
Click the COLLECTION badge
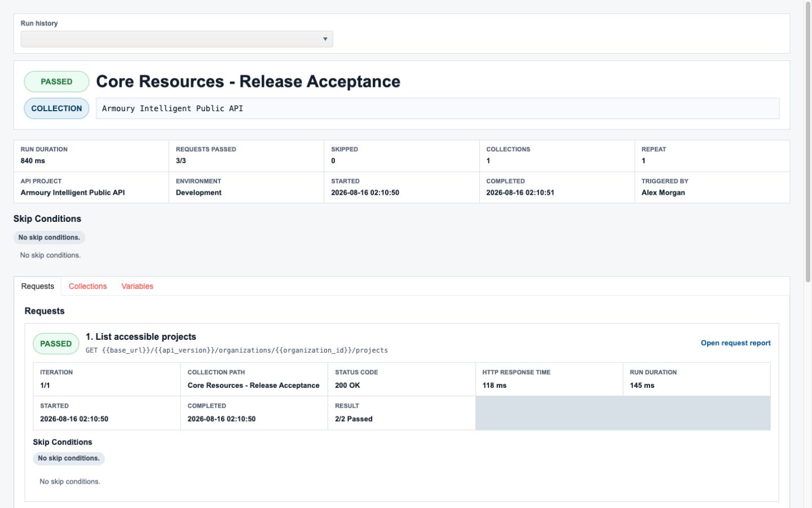click(56, 108)
